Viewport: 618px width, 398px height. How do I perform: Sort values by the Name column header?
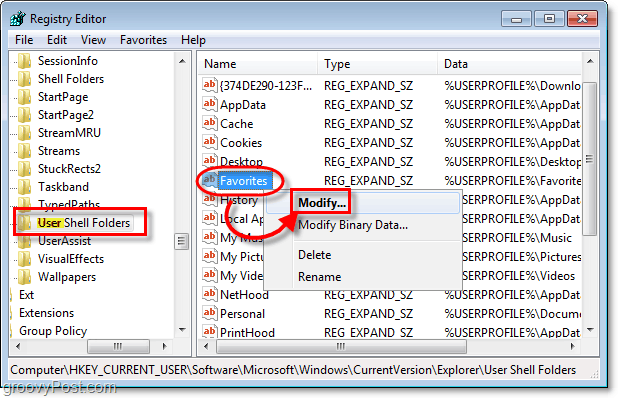click(258, 64)
